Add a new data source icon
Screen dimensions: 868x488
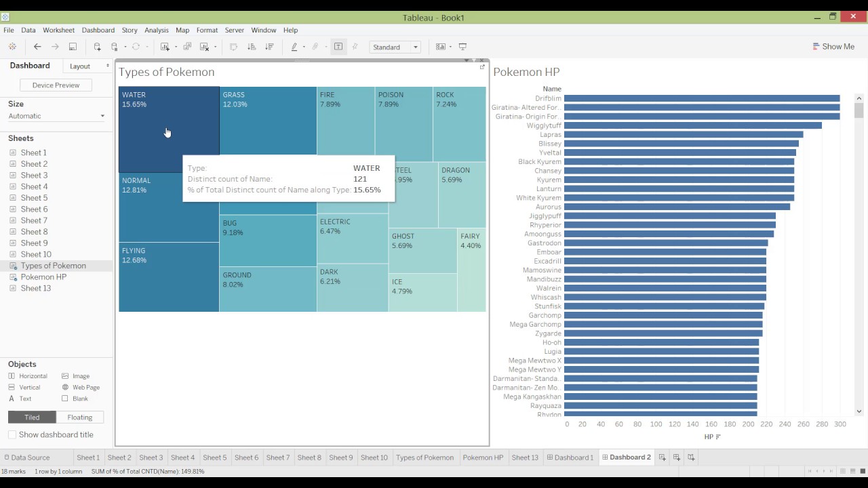tap(97, 47)
